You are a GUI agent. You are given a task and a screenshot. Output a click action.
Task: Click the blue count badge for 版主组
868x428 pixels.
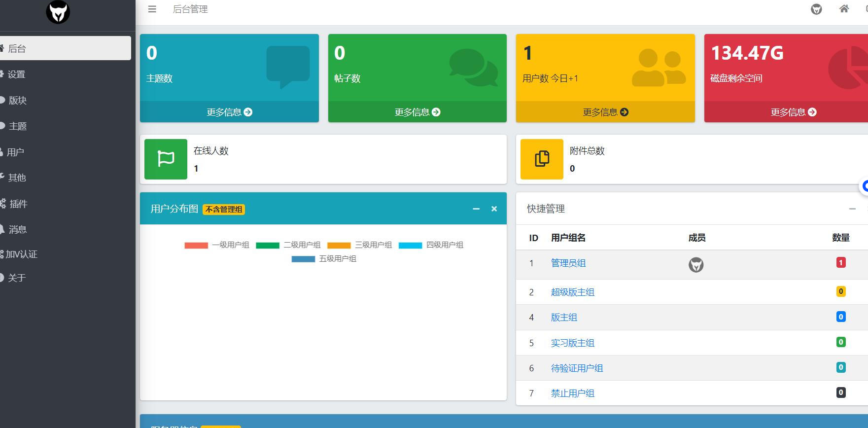point(841,317)
